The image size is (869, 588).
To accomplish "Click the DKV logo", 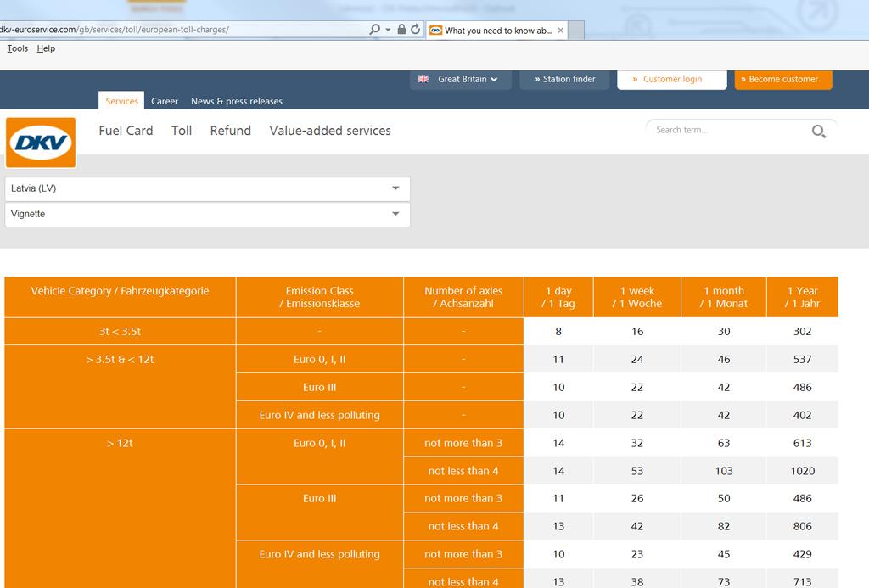I will [41, 143].
